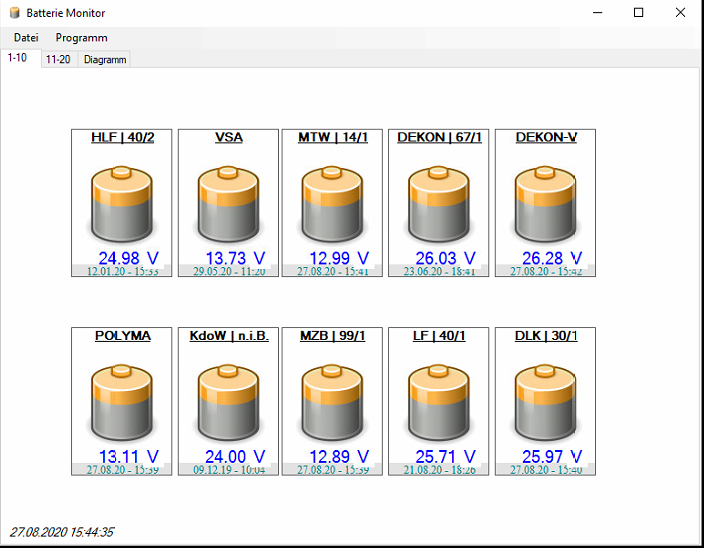704x548 pixels.
Task: Click the Batterie Monitor title bar icon
Action: click(13, 13)
